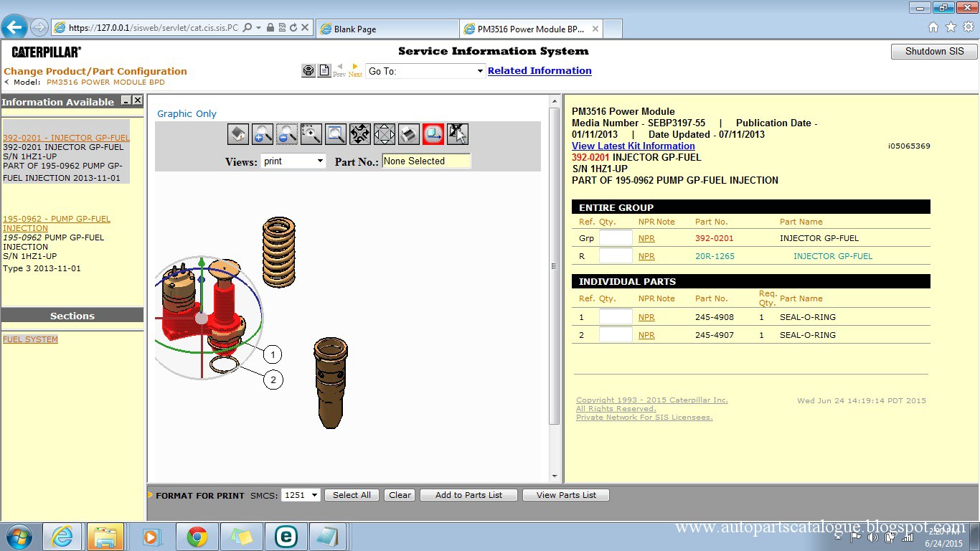This screenshot has width=980, height=551.
Task: Click the Format for Print arrow icon
Action: [151, 495]
